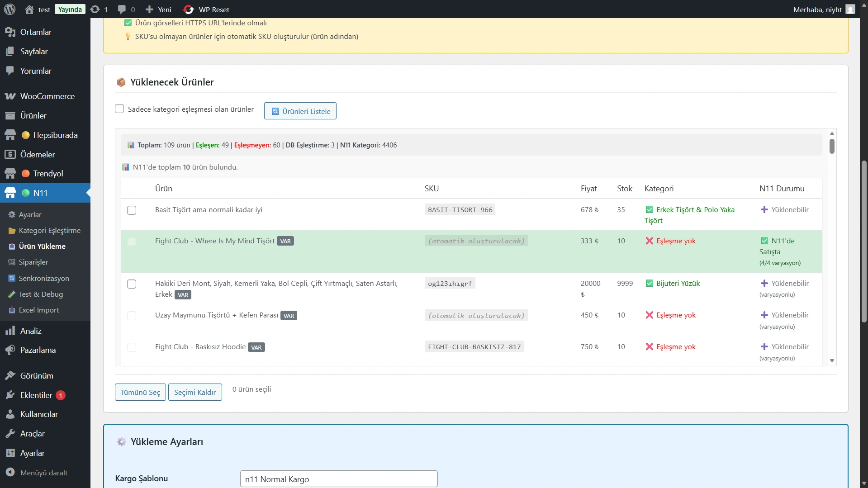Open the comments bubble icon
Screen dimensions: 868x488
(x=122, y=9)
